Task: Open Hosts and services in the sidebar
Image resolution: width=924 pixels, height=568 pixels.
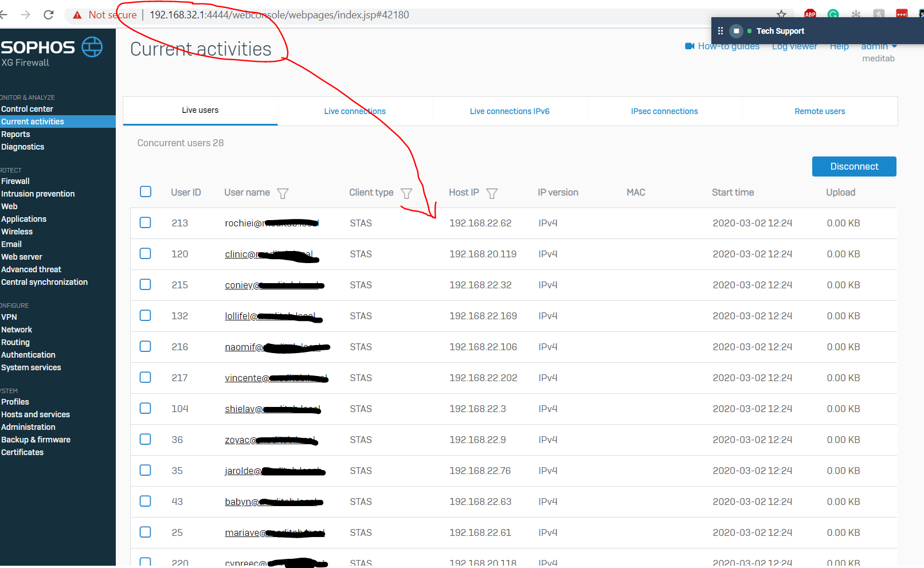Action: (36, 414)
